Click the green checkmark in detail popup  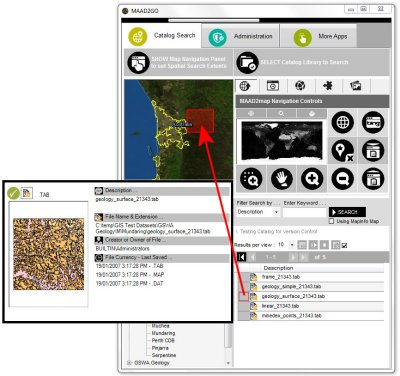pyautogui.click(x=13, y=193)
